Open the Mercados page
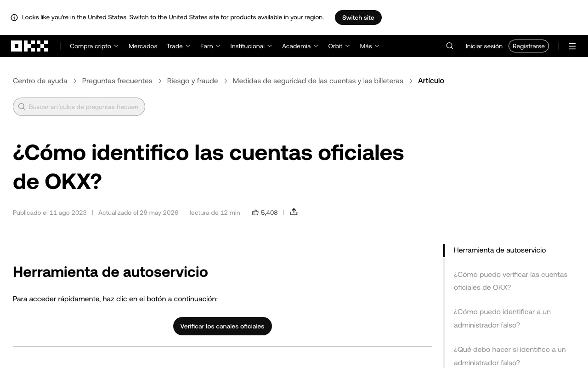 pyautogui.click(x=143, y=46)
